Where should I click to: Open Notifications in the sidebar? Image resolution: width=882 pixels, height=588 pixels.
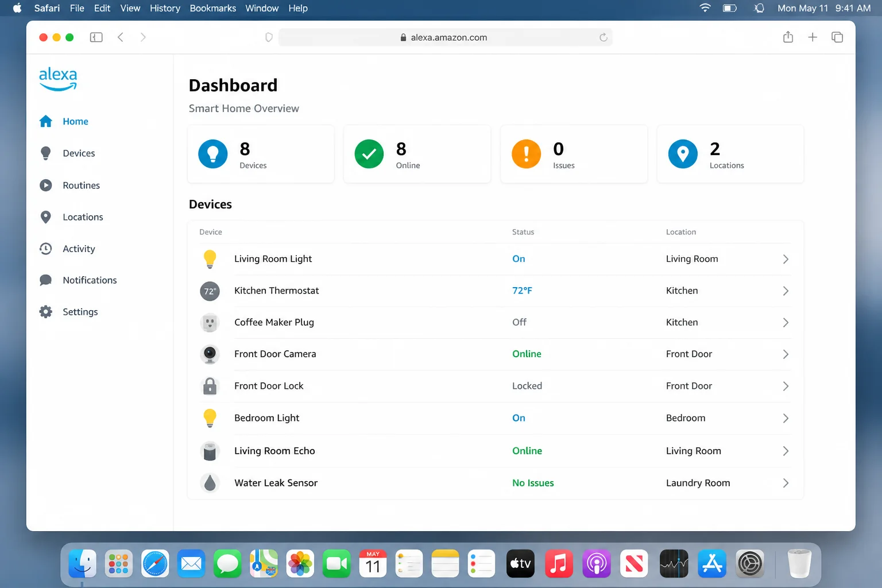pos(78,280)
